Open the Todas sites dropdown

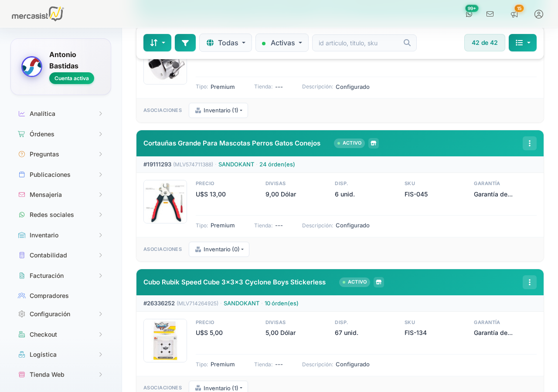coord(225,43)
